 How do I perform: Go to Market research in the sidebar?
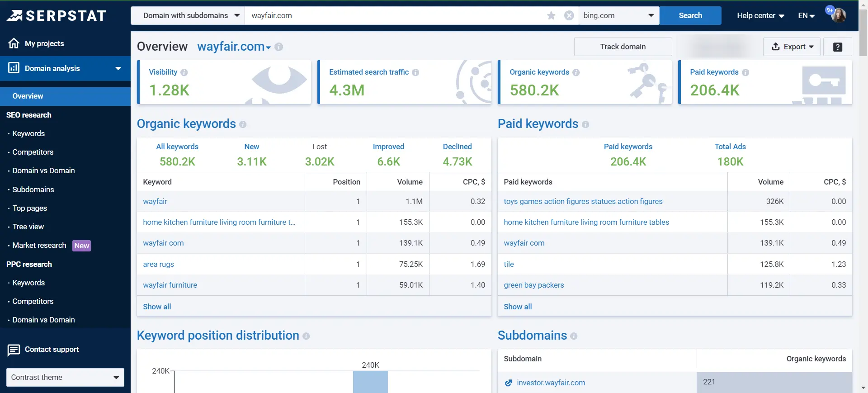(x=39, y=245)
